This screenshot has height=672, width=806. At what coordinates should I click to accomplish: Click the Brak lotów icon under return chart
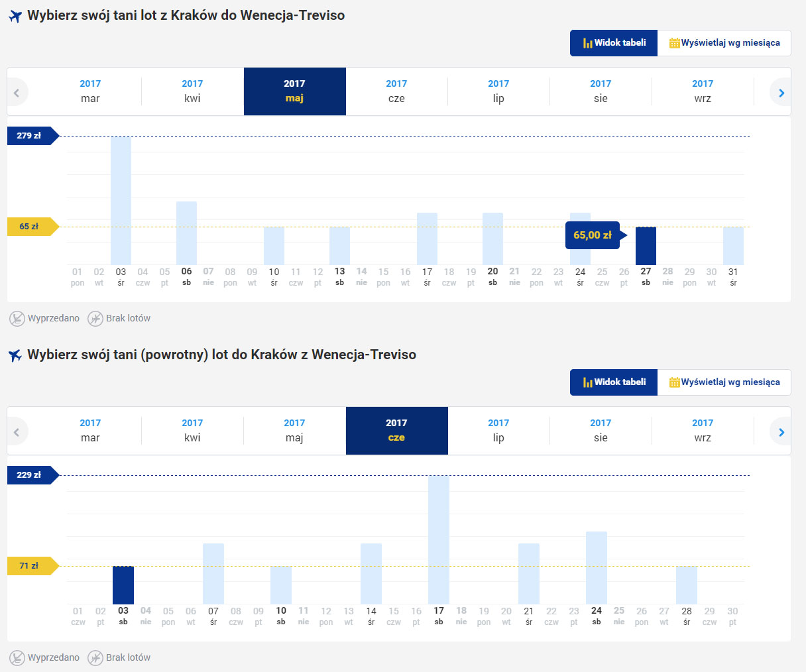click(95, 658)
